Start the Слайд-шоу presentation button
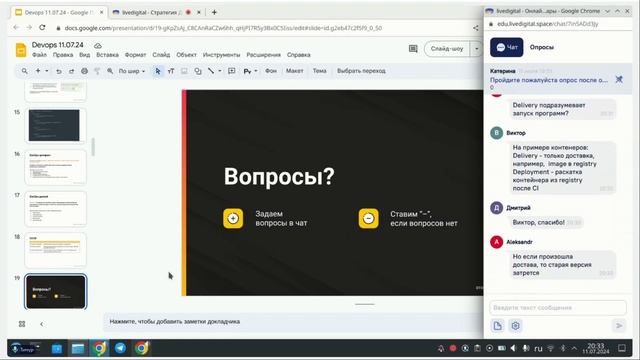The image size is (640, 360). click(x=447, y=49)
